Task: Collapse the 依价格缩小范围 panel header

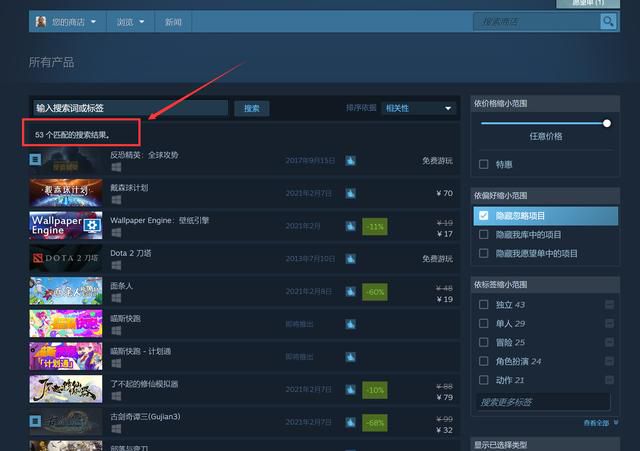Action: point(545,103)
